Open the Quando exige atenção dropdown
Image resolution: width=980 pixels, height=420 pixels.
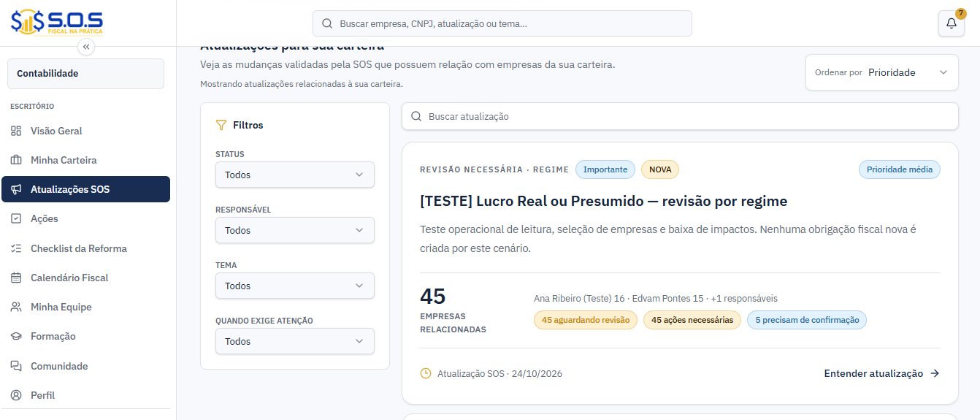tap(295, 341)
